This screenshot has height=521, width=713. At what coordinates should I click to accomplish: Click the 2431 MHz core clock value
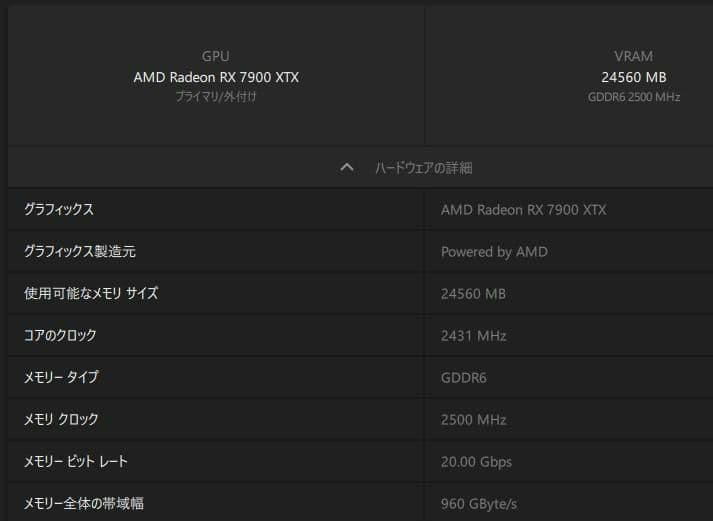coord(473,336)
